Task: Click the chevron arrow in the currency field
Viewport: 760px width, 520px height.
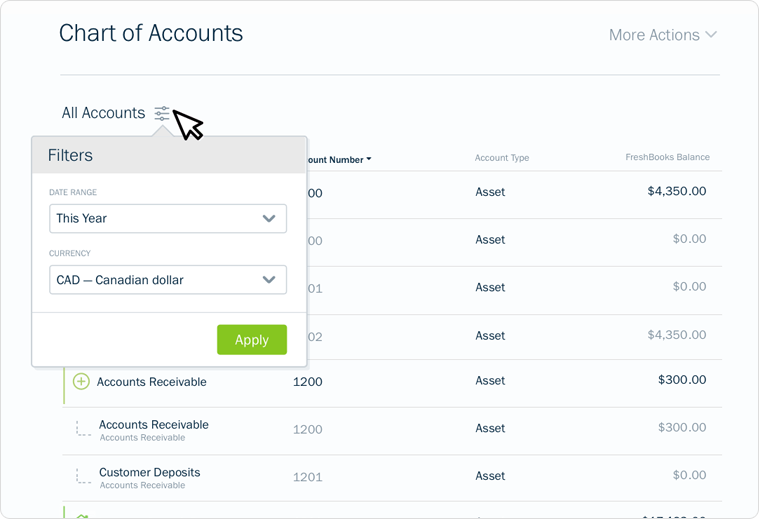Action: (269, 280)
